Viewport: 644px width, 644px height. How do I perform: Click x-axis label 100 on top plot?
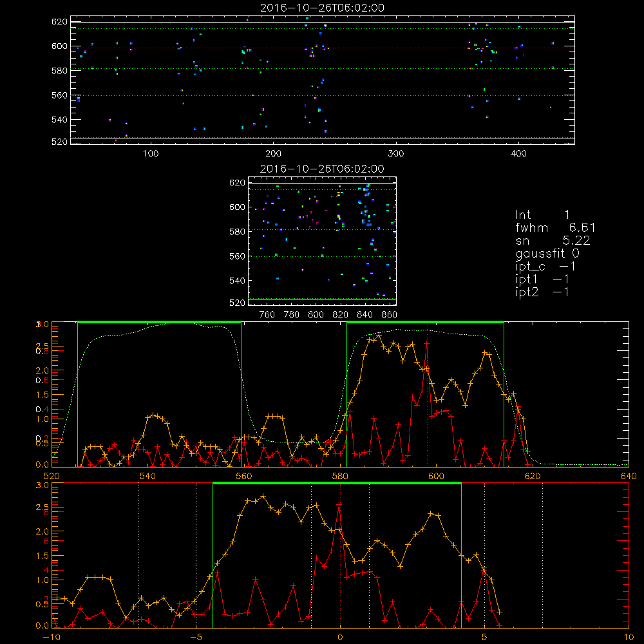click(x=151, y=154)
